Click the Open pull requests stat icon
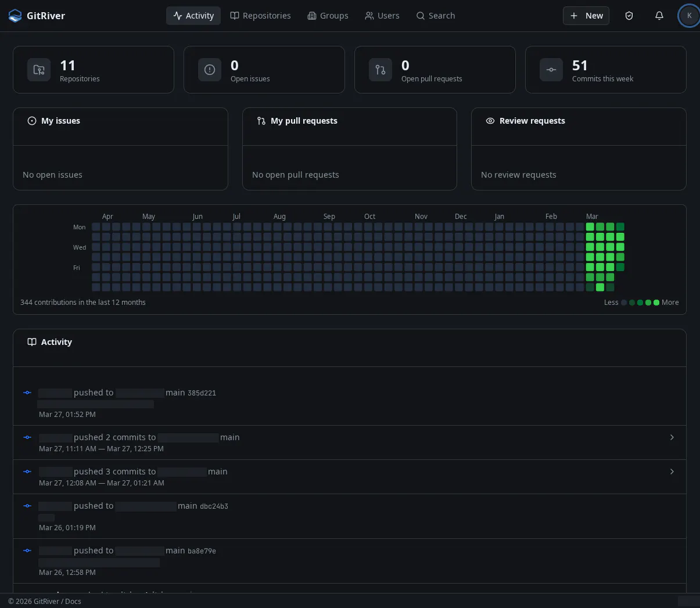This screenshot has width=700, height=608. coord(380,70)
